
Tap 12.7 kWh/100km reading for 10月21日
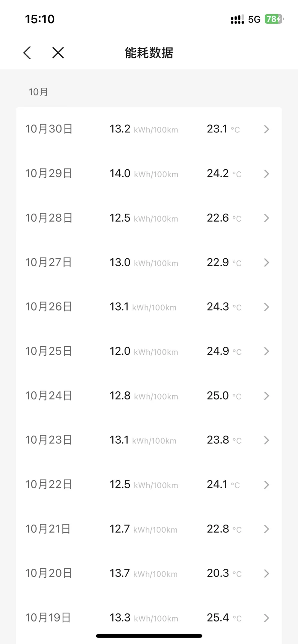(144, 529)
